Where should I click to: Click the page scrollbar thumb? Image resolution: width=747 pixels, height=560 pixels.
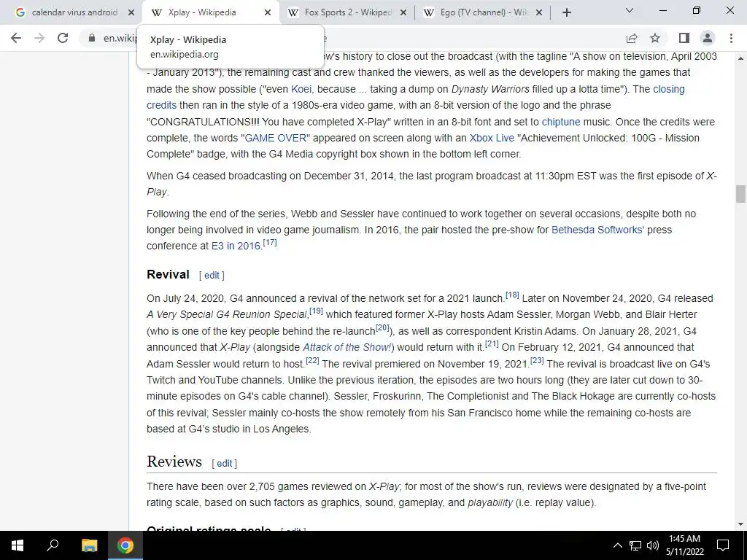point(740,194)
